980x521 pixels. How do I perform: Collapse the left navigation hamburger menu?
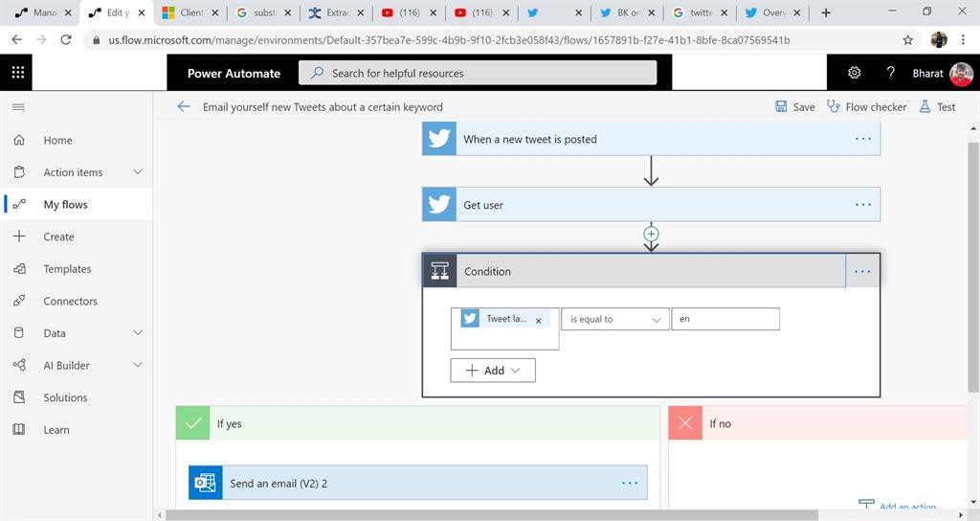19,107
